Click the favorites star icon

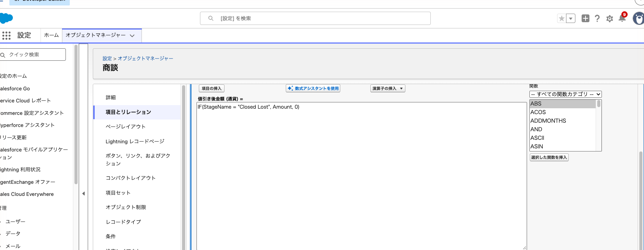point(561,18)
